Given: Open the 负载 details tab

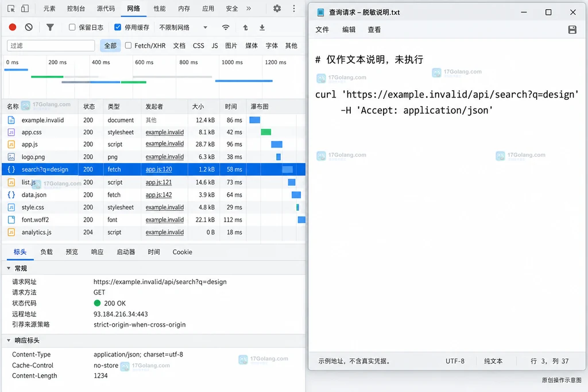Looking at the screenshot, I should 47,252.
